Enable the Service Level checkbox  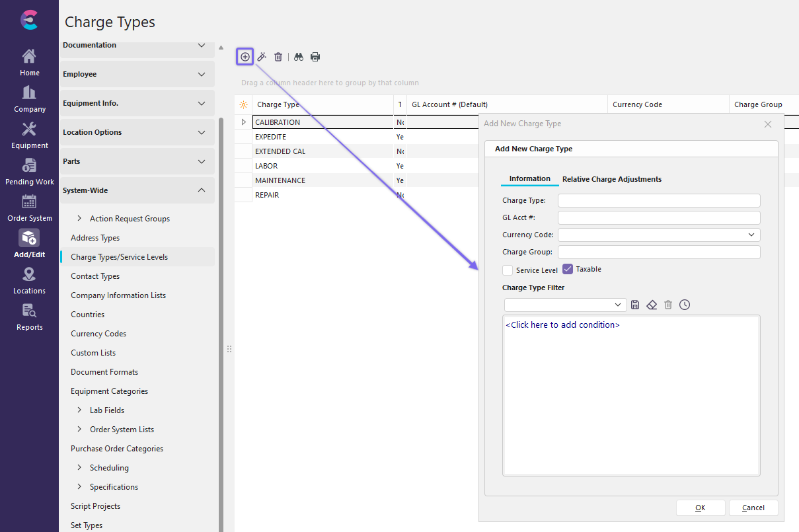[x=508, y=270]
